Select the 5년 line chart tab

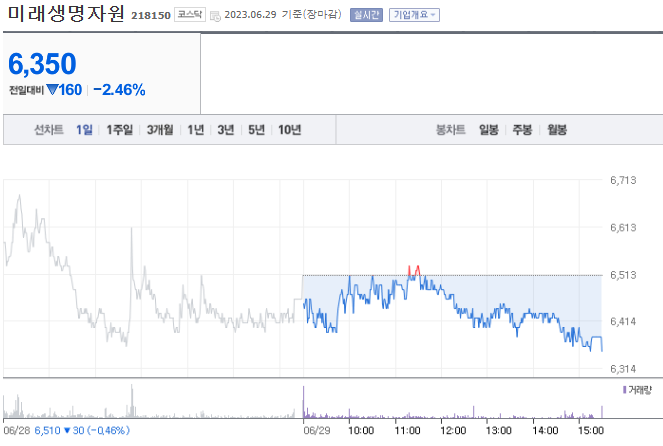coord(256,130)
